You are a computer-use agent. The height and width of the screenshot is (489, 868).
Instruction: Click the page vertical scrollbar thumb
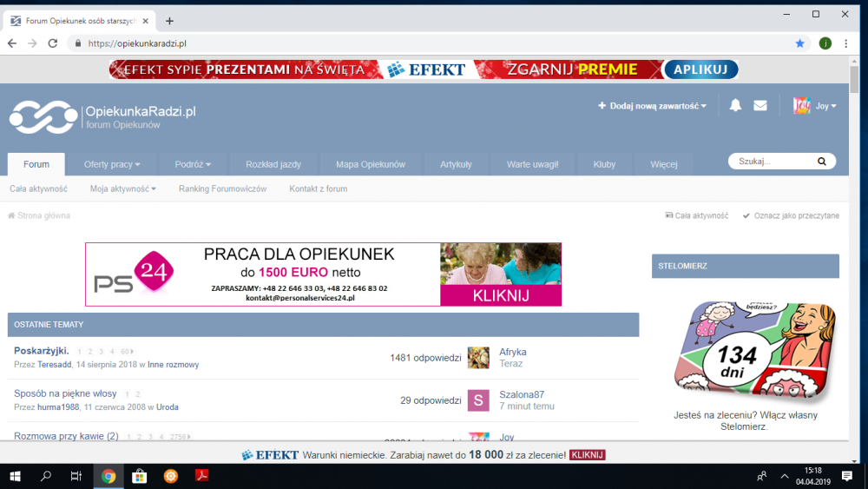pos(855,80)
